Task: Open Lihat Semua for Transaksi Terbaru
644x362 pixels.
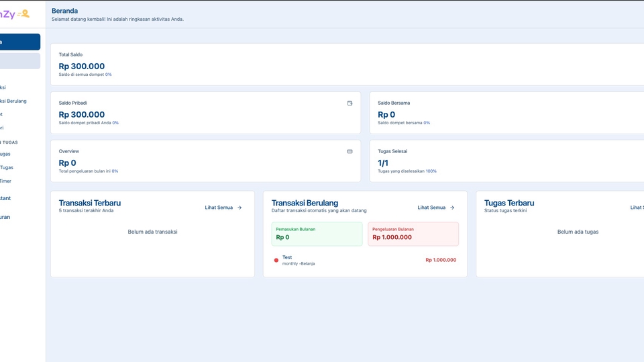Action: 219,208
